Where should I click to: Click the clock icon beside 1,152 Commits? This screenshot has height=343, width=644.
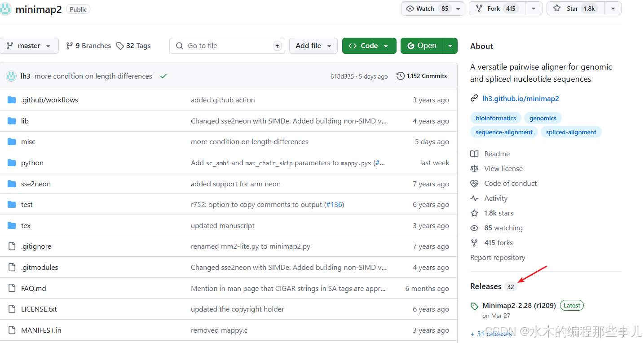click(401, 76)
